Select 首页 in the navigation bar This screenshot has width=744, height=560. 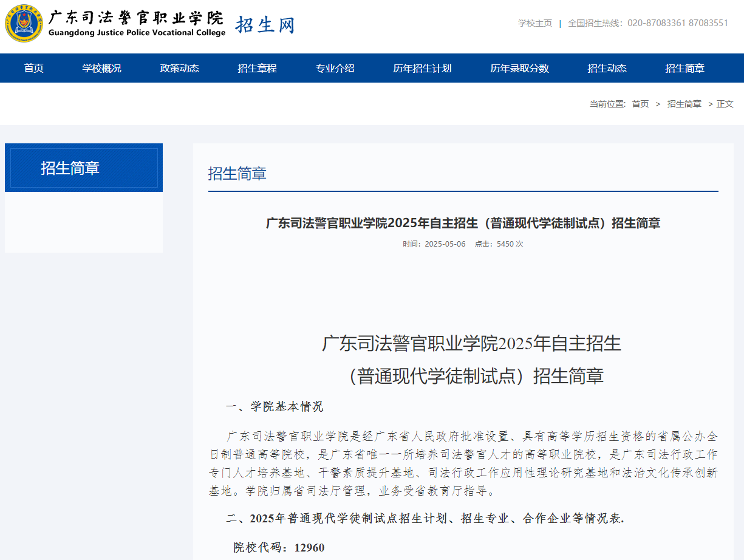pyautogui.click(x=33, y=68)
